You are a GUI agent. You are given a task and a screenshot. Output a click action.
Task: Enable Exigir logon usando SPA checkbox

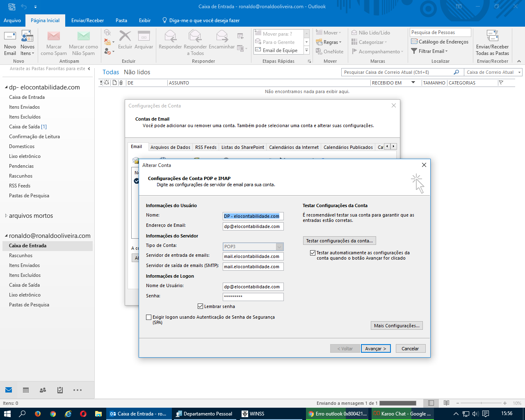tap(149, 317)
